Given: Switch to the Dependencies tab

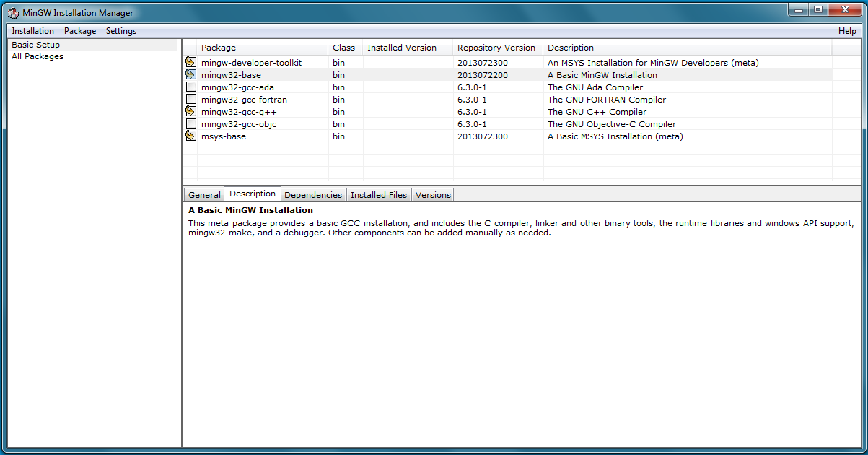Looking at the screenshot, I should coord(312,195).
